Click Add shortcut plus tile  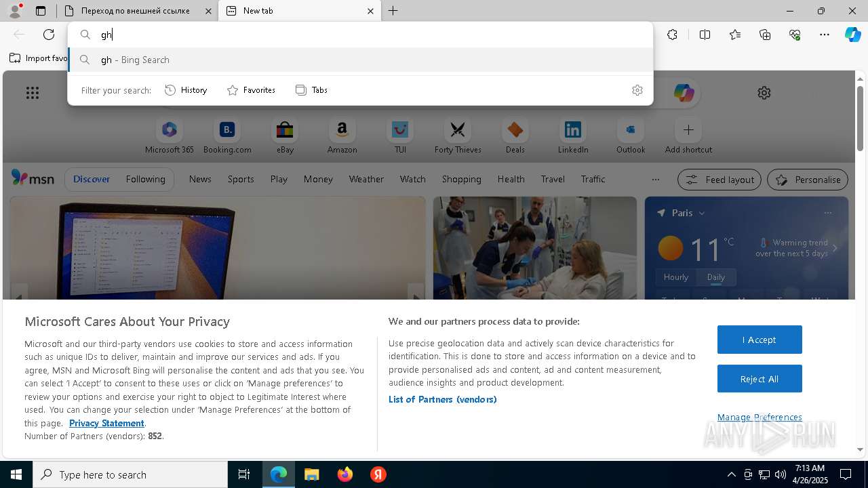point(688,136)
